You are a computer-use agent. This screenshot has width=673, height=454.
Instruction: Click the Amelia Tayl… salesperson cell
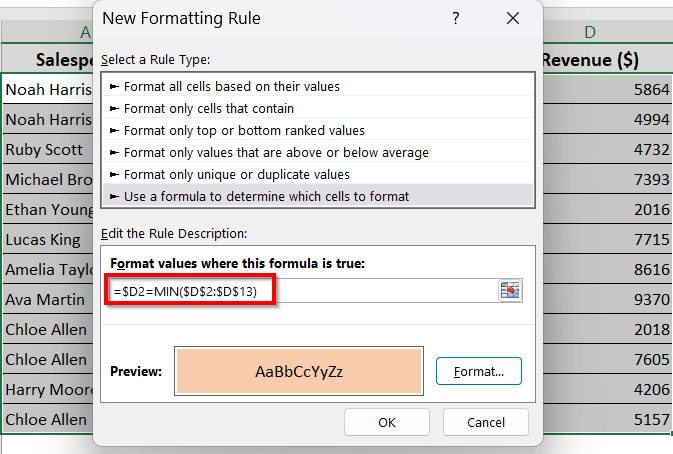click(x=48, y=269)
